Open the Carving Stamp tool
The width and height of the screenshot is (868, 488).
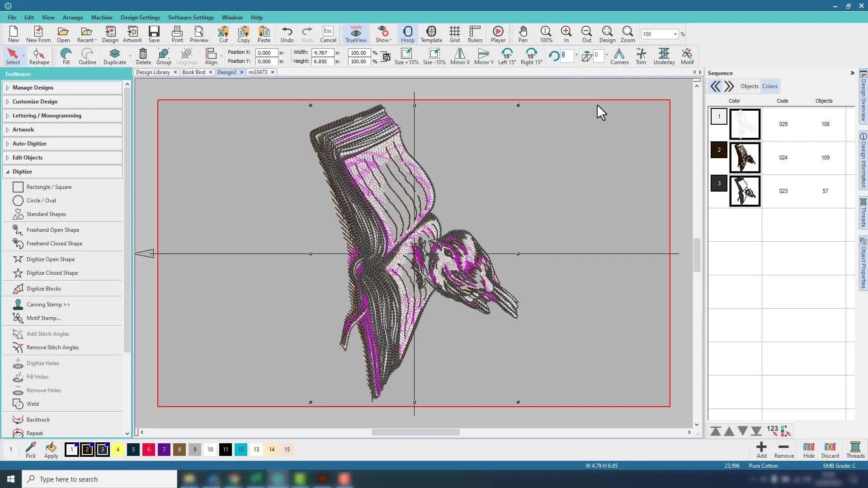tap(48, 305)
